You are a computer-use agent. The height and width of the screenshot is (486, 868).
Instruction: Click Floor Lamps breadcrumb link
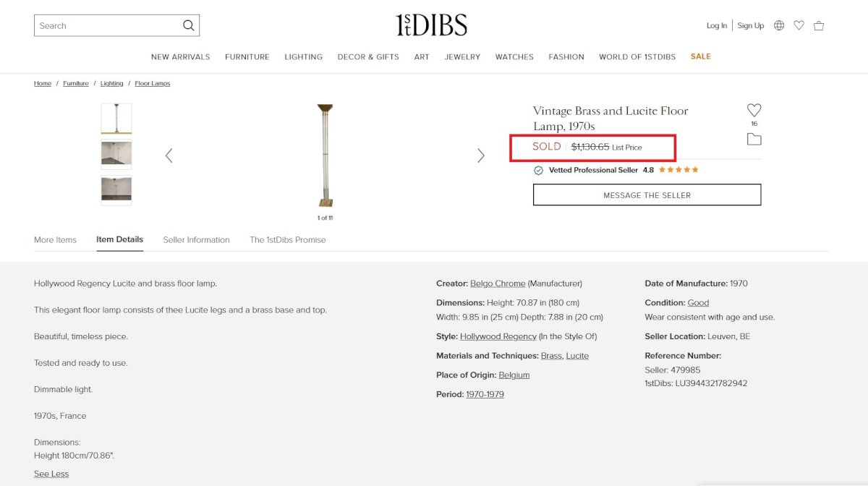152,84
